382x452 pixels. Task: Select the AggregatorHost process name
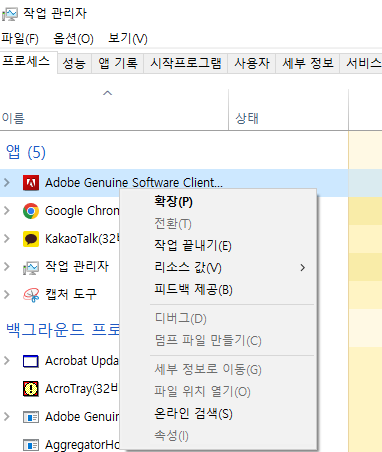(x=82, y=445)
